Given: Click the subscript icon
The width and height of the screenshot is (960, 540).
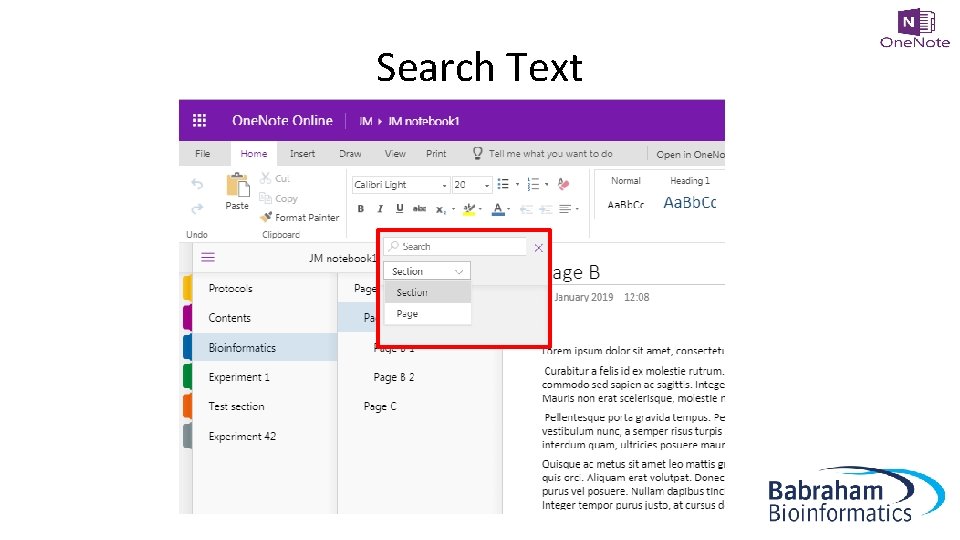Looking at the screenshot, I should (x=441, y=209).
